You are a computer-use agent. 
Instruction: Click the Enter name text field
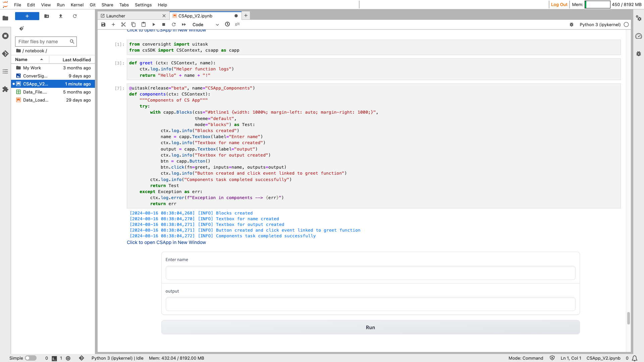(370, 273)
